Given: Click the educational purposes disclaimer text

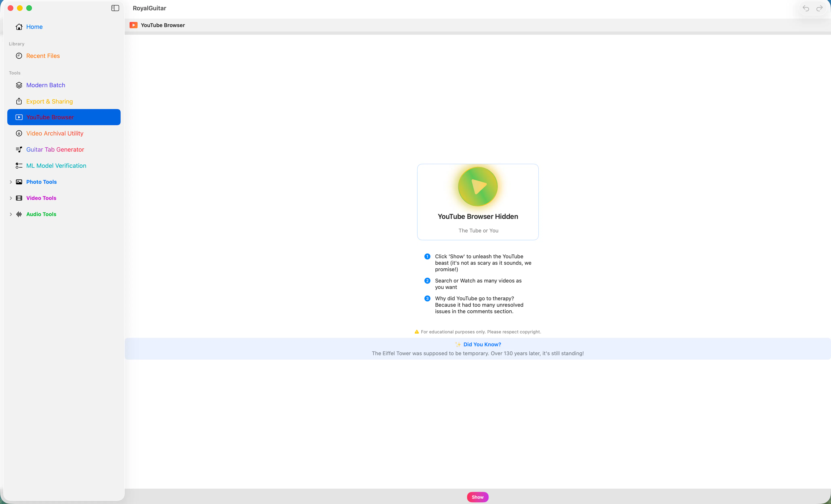Looking at the screenshot, I should click(481, 332).
